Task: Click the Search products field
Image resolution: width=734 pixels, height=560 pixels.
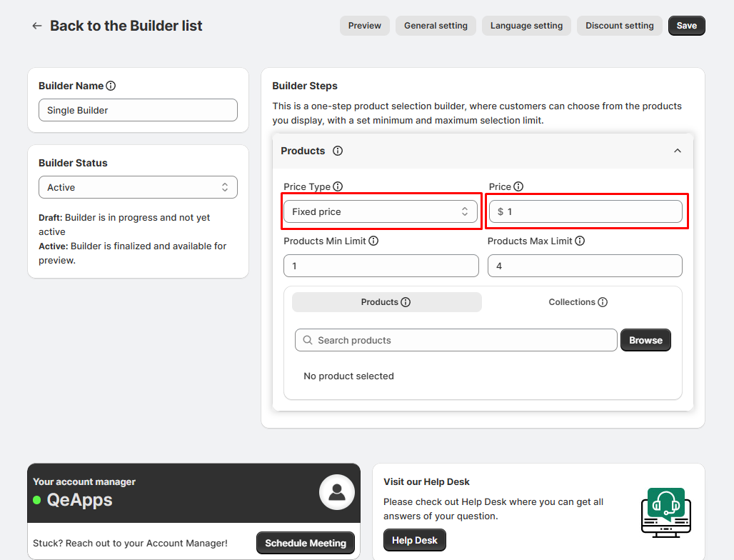Action: tap(456, 340)
